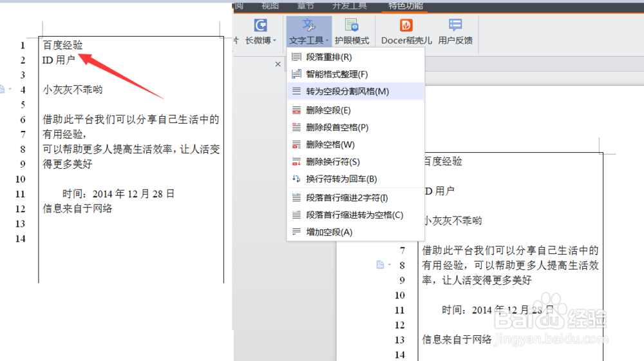Switch to the 视图 ribbon tab

[270, 5]
